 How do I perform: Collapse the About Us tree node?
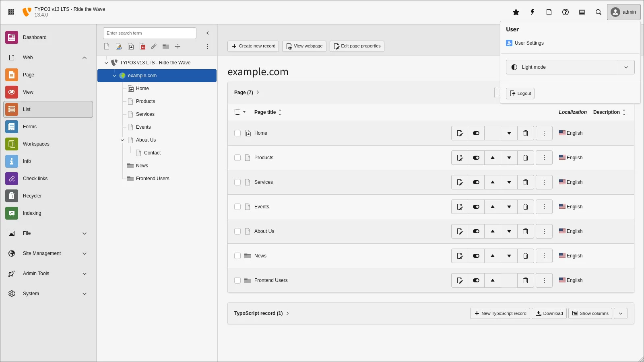[x=122, y=140]
